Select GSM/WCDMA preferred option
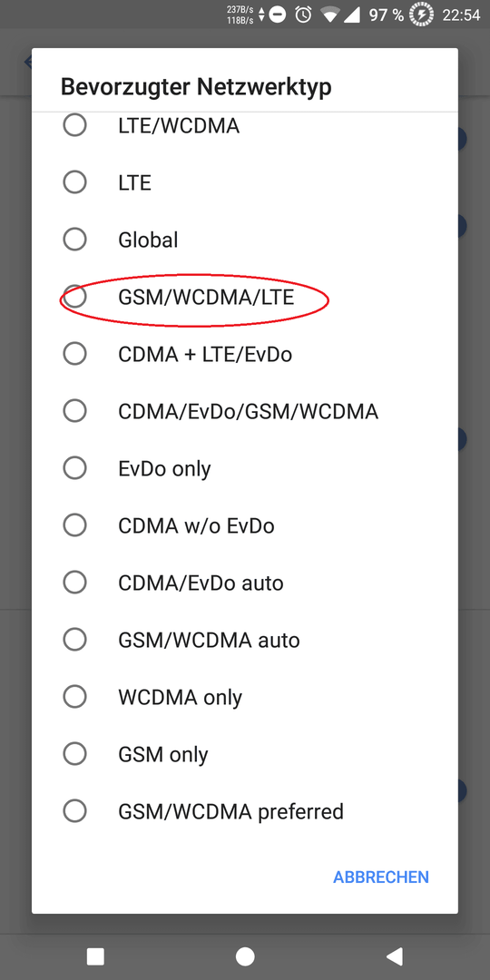490x980 pixels. [x=244, y=811]
